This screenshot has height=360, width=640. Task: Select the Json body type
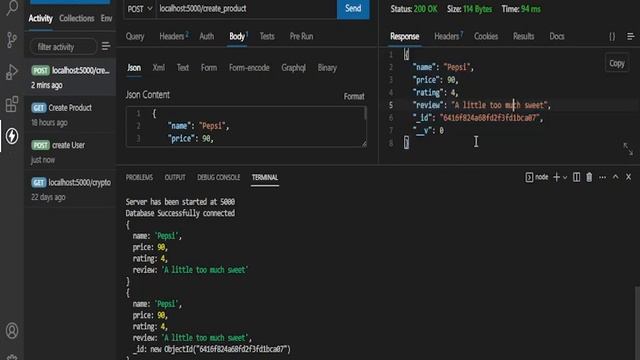point(134,68)
